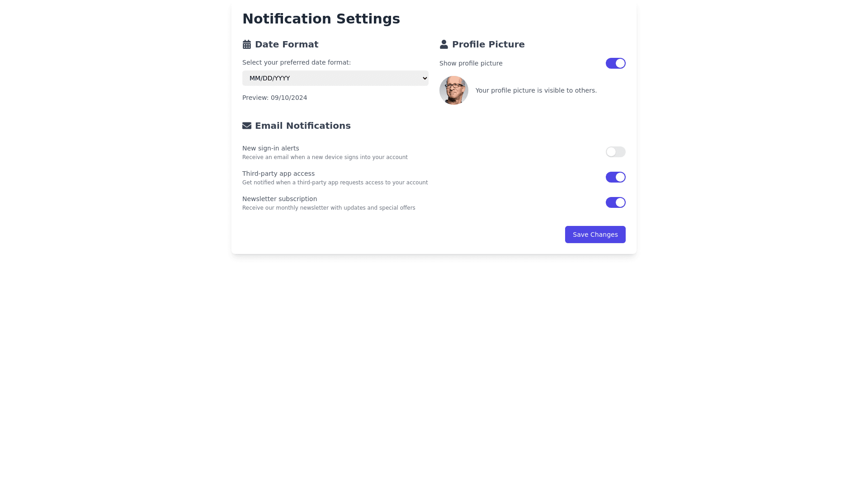Enable the New sign-in alerts toggle
The height and width of the screenshot is (488, 868).
(x=615, y=152)
